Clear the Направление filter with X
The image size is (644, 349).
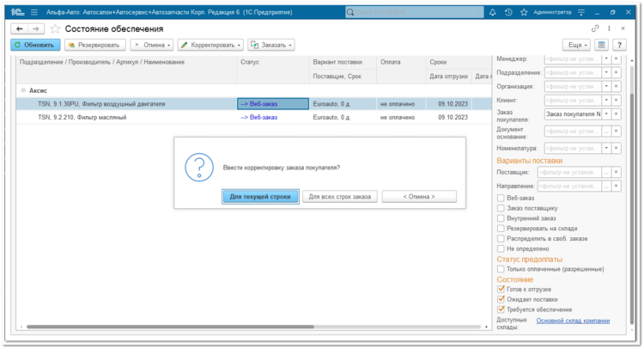click(x=616, y=186)
